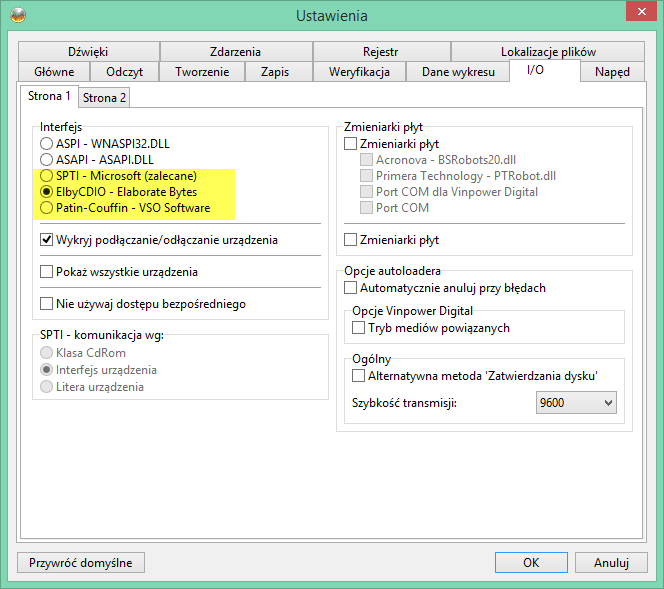Choose Patin-Couffin - VSO Software interface
This screenshot has height=589, width=664.
[125, 208]
